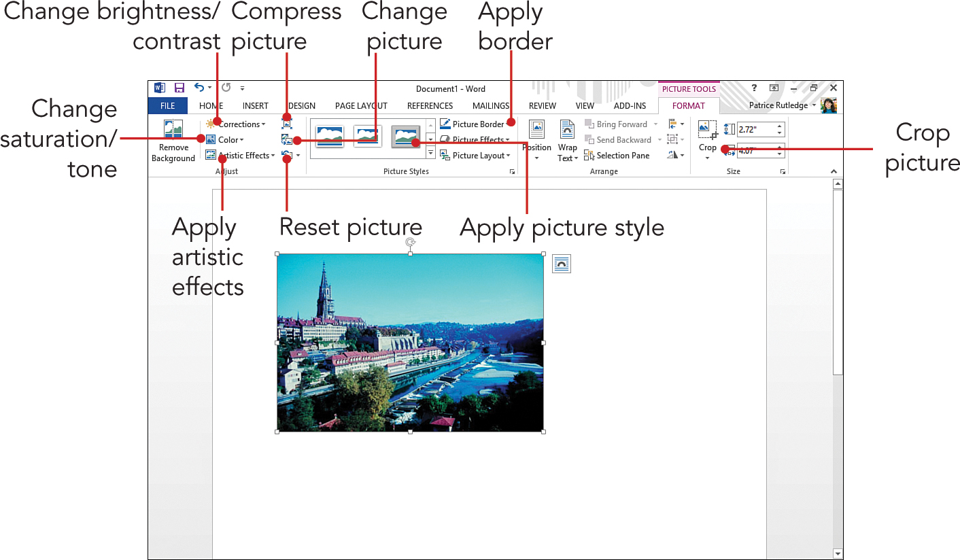Click the Layout Options icon beside the picture
The width and height of the screenshot is (960, 560).
562,264
